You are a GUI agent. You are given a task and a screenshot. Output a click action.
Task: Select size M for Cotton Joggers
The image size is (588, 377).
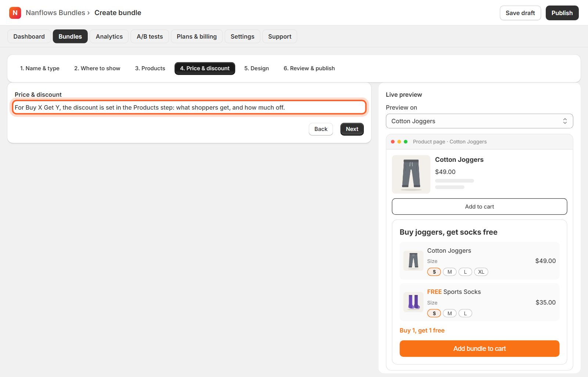pyautogui.click(x=449, y=272)
